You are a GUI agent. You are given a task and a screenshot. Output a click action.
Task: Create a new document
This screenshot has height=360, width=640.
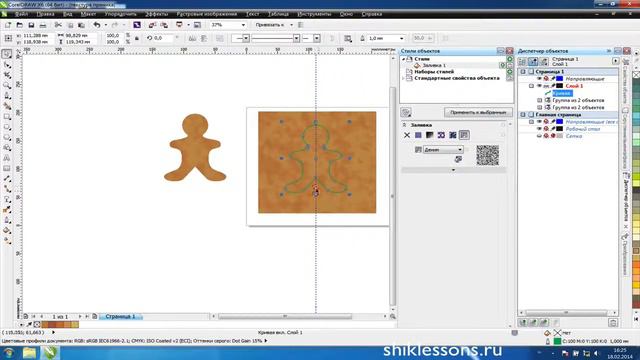8,25
